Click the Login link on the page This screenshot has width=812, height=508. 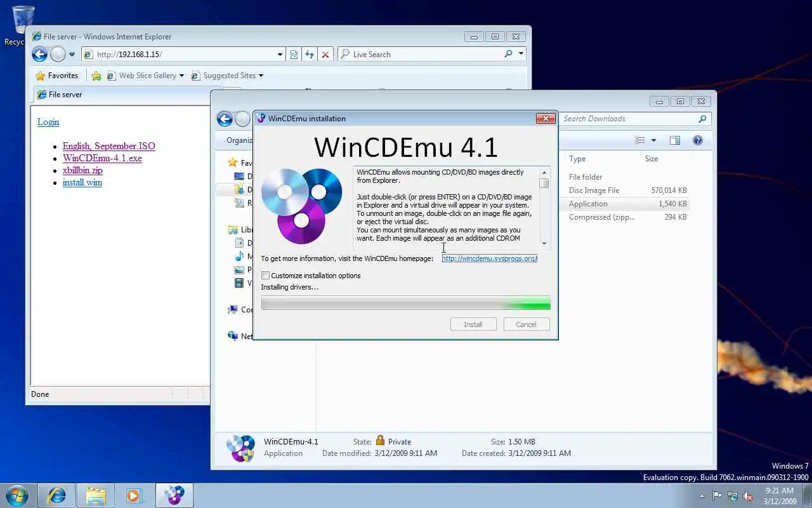pyautogui.click(x=48, y=122)
